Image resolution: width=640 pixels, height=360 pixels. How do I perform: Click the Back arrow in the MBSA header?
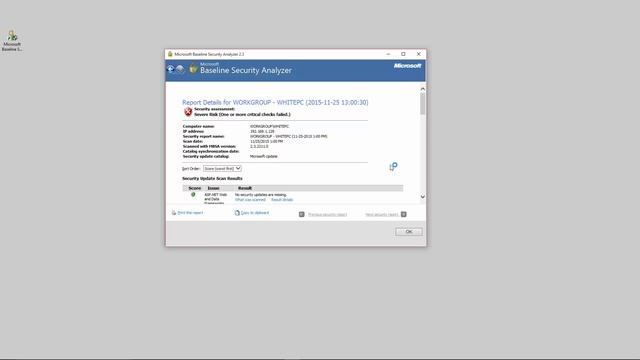coord(171,69)
